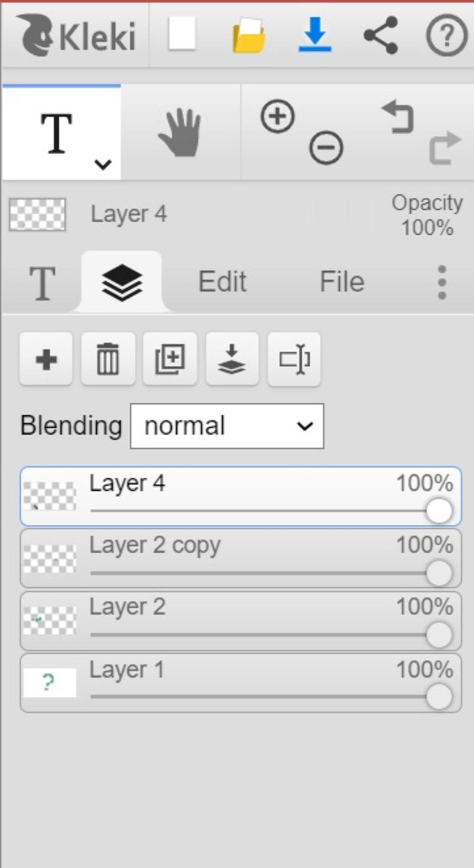This screenshot has width=474, height=868.
Task: Click the blue download save icon
Action: [x=315, y=34]
